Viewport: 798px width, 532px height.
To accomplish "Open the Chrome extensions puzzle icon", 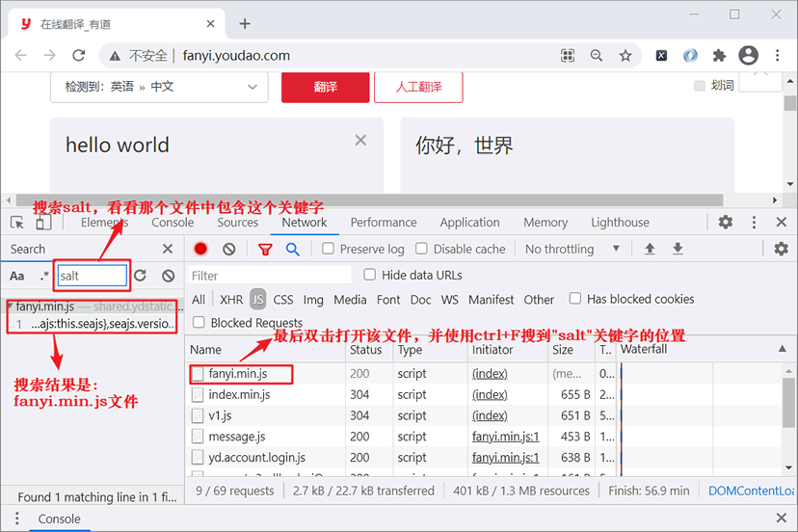I will (x=719, y=56).
